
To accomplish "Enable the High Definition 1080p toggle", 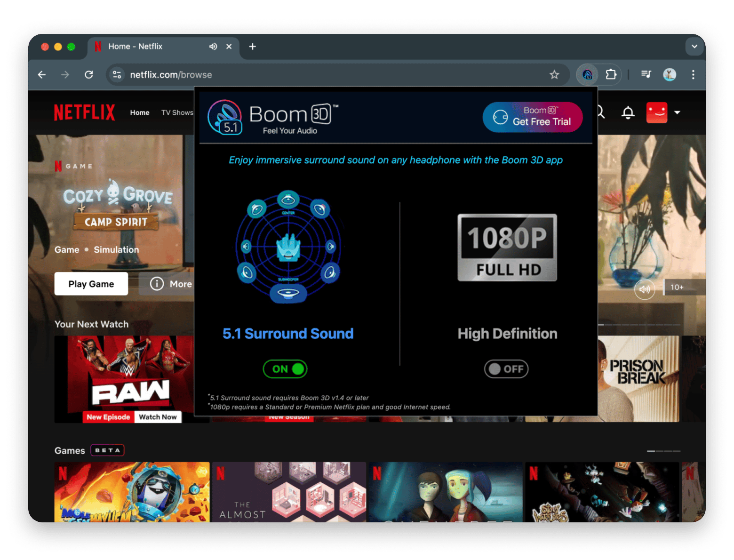I will 506,369.
